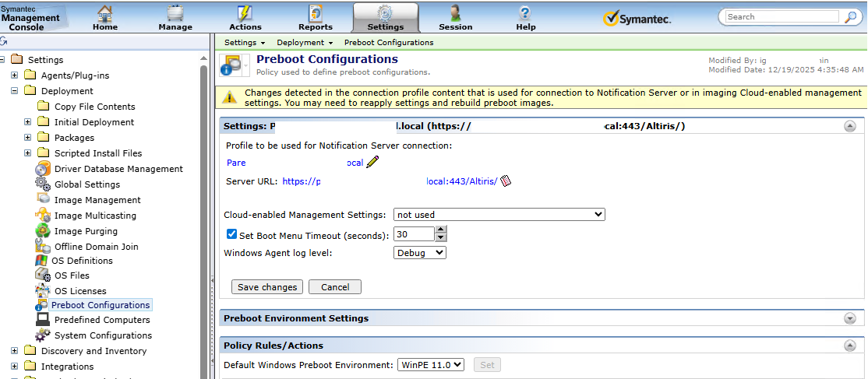
Task: Open Default Windows Preboot Environment dropdown
Action: click(431, 365)
